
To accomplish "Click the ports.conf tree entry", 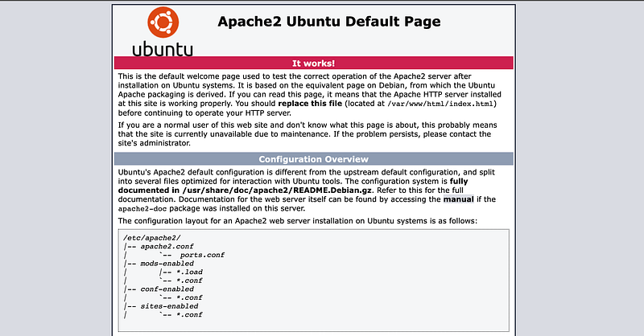I will 202,255.
